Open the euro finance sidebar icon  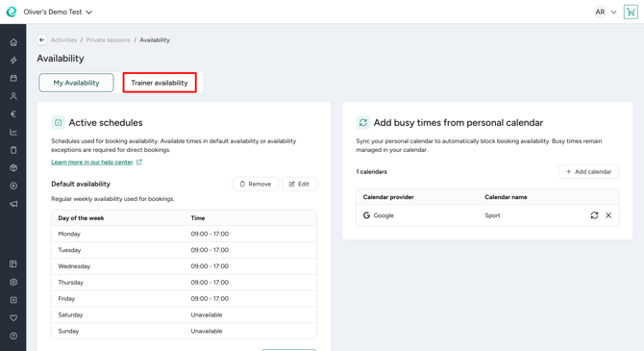point(13,113)
